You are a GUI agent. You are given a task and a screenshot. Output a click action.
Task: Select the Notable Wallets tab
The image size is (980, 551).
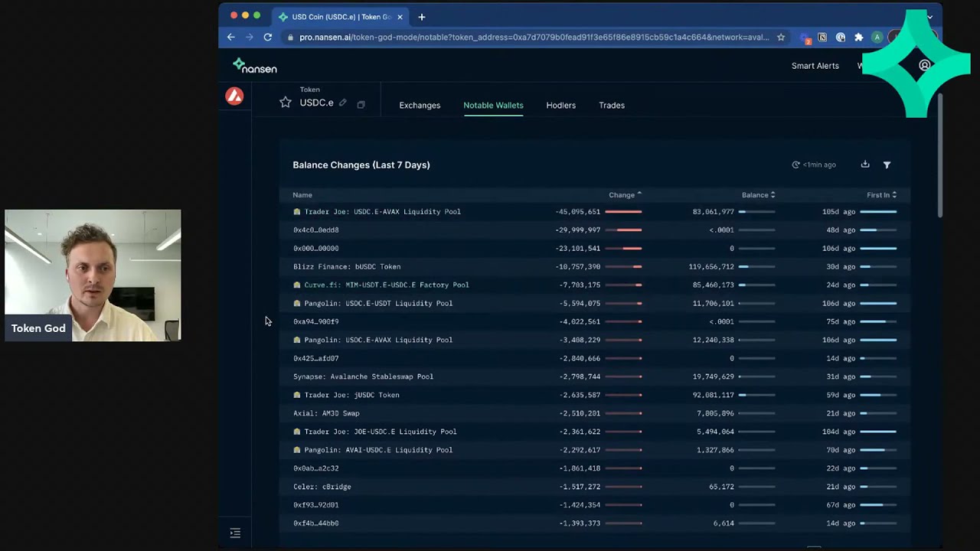pos(493,106)
